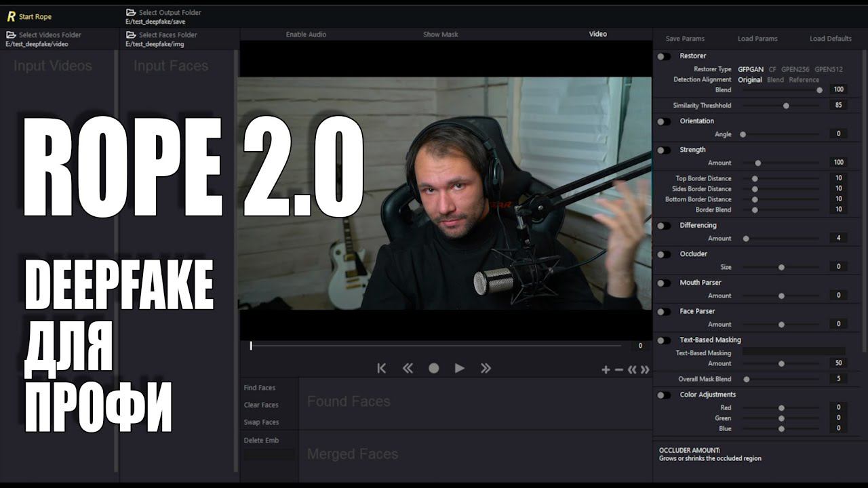
Task: Remove a marker with the minus icon
Action: pyautogui.click(x=618, y=369)
